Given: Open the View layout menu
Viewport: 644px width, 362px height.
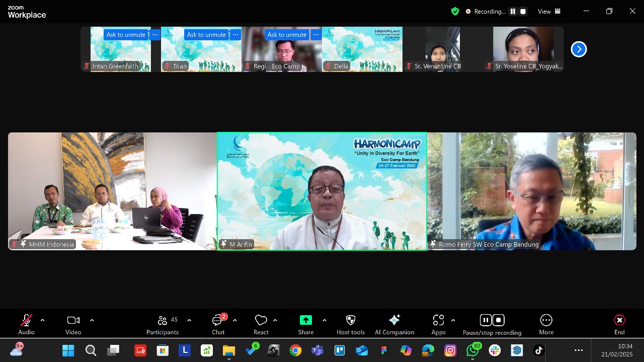Looking at the screenshot, I should coord(549,11).
